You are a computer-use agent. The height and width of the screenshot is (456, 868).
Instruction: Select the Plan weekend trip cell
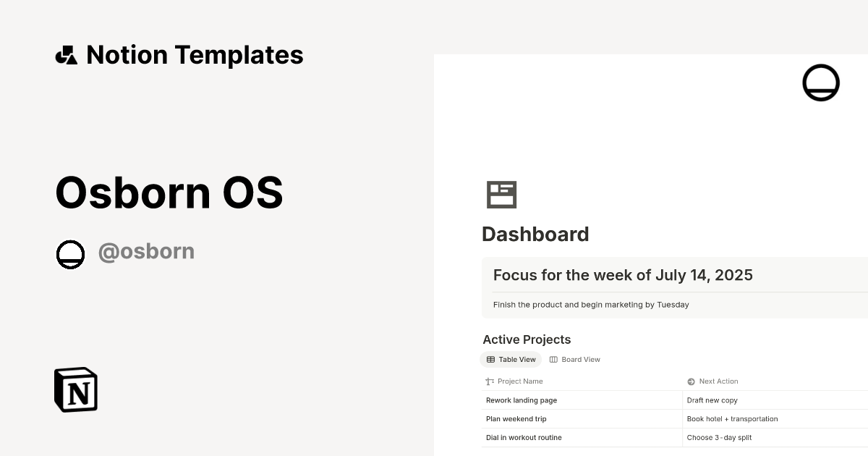516,418
